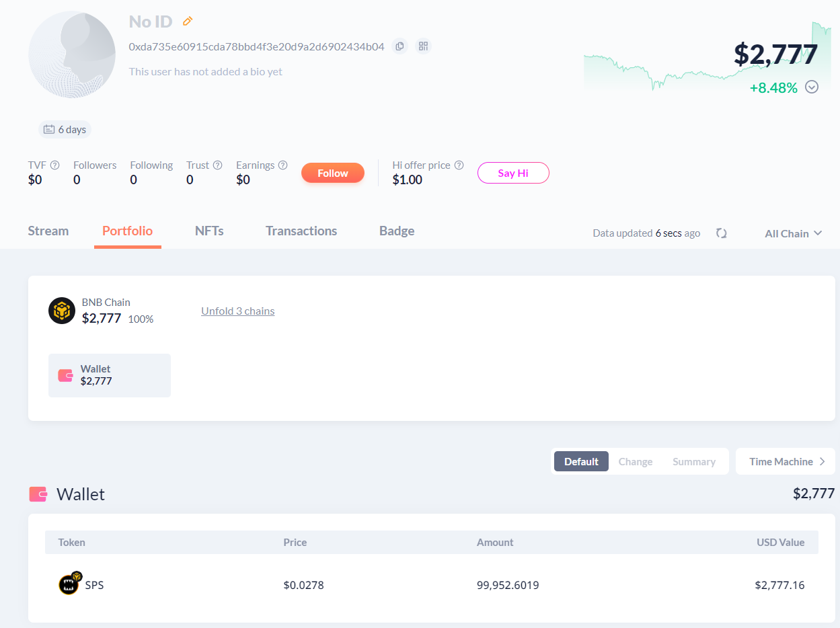This screenshot has width=840, height=628.
Task: Open the Earnings help question mark
Action: click(283, 165)
